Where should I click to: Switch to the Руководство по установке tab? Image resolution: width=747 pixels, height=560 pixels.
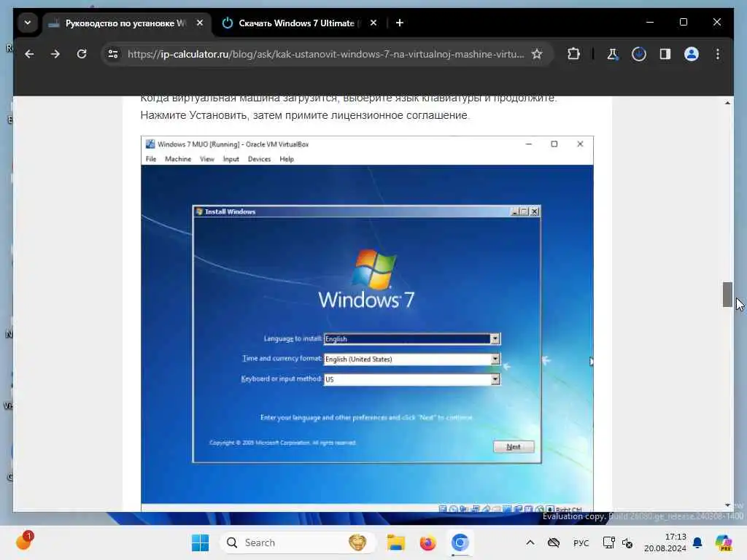[x=125, y=23]
